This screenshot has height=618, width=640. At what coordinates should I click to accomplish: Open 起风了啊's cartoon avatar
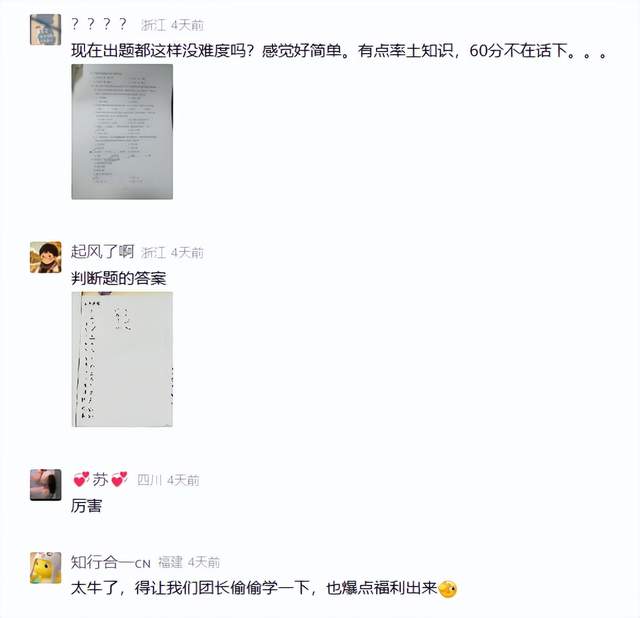45,257
